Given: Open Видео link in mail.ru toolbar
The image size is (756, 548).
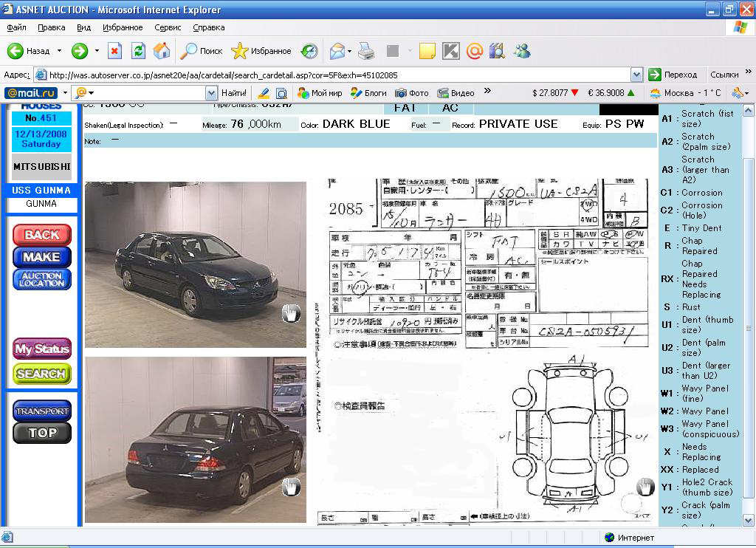Looking at the screenshot, I should pos(456,92).
